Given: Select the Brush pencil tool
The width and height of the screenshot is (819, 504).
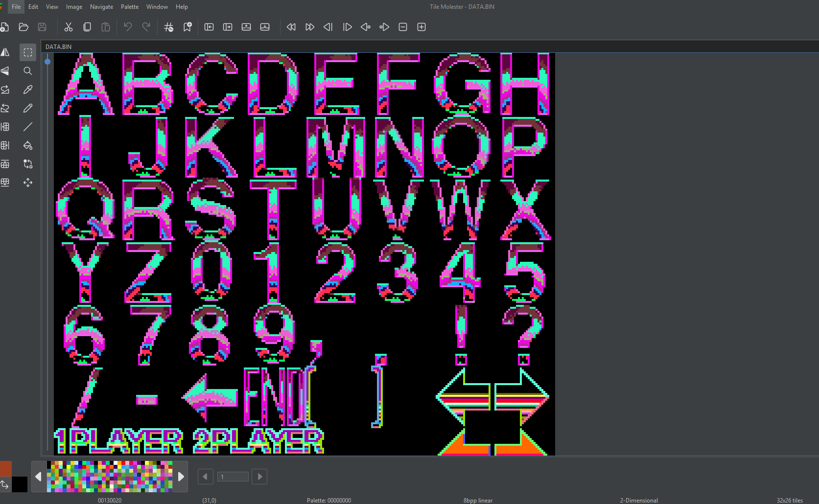Looking at the screenshot, I should (28, 108).
